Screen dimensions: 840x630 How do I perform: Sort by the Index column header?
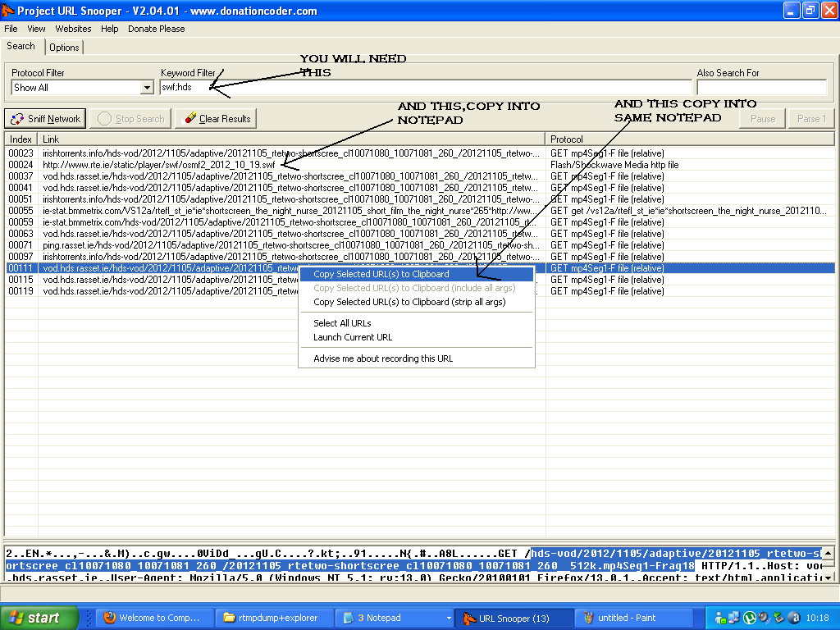click(21, 139)
